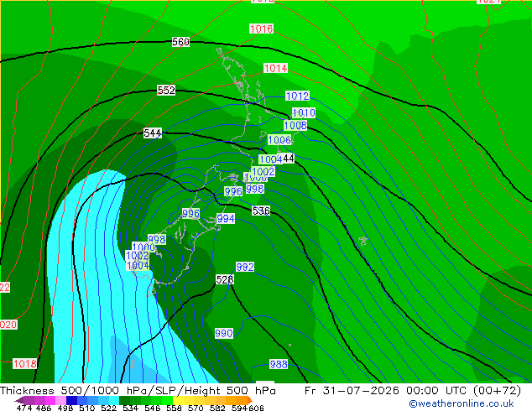Click the dark green legend swatch above 534
This screenshot has height=411, width=532.
[x=124, y=400]
